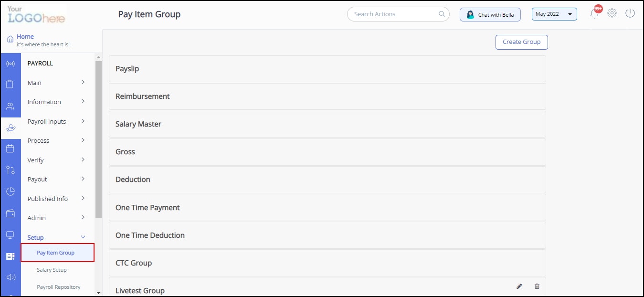The image size is (644, 297).
Task: Open the Payroll Inputs menu entry
Action: (x=47, y=121)
